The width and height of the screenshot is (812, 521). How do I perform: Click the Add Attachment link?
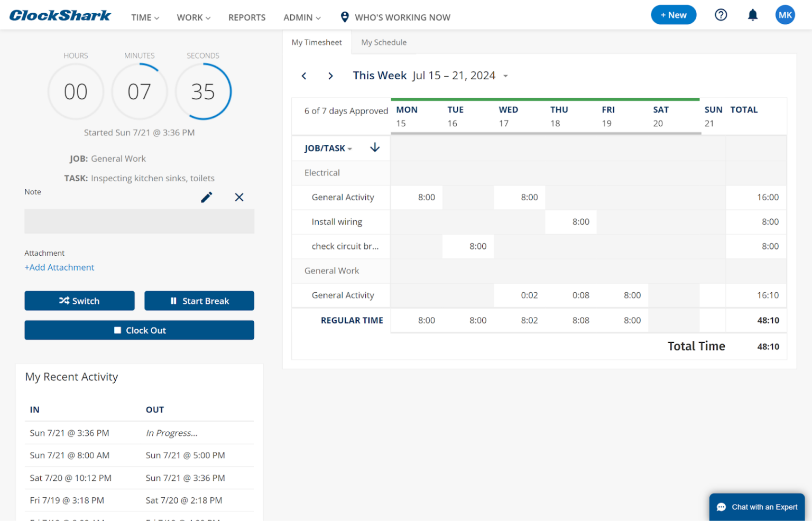pos(59,267)
